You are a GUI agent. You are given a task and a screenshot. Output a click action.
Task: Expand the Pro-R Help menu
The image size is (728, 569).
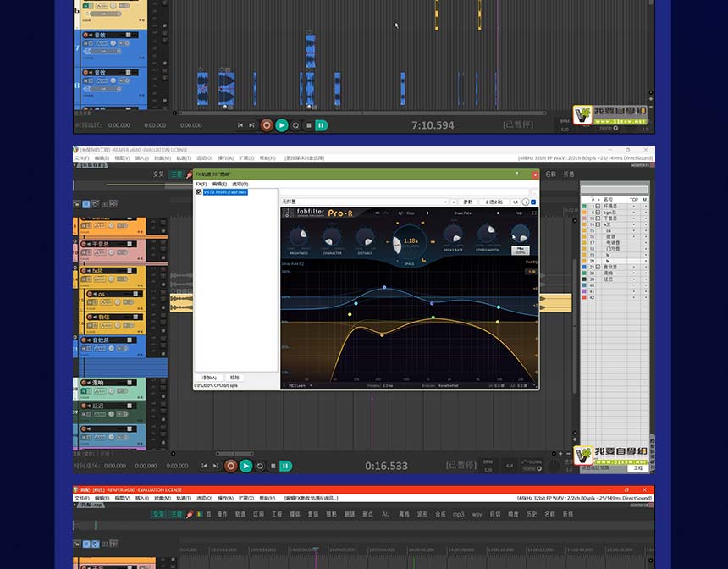[x=519, y=213]
